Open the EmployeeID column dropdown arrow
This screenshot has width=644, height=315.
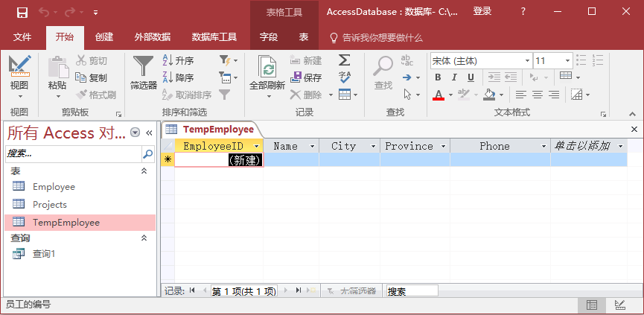point(257,147)
